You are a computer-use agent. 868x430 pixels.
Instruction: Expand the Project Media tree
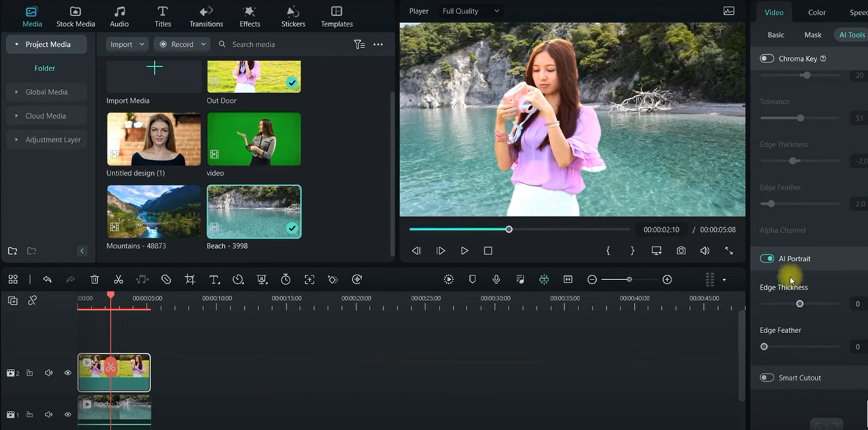click(x=47, y=44)
